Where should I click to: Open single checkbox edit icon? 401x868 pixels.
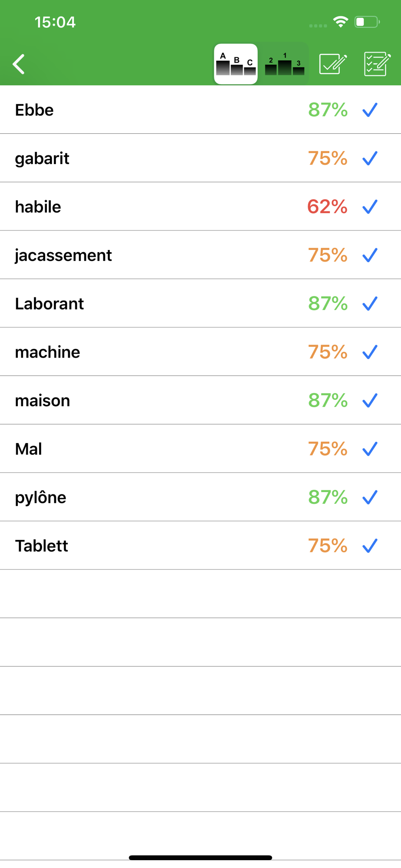[x=332, y=64]
